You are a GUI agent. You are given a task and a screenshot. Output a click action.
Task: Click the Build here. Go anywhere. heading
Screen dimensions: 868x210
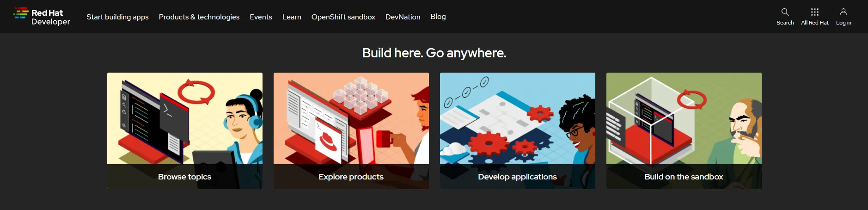pyautogui.click(x=434, y=53)
